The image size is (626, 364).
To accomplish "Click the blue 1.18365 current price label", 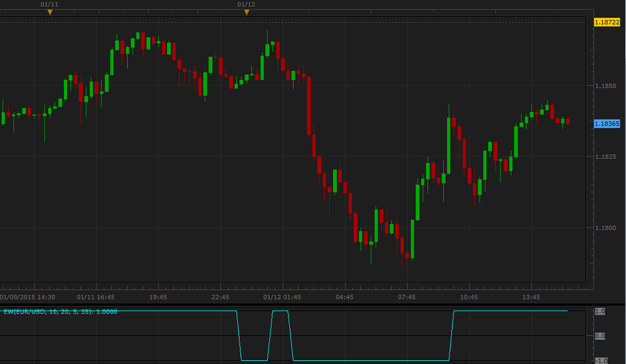I will [607, 124].
